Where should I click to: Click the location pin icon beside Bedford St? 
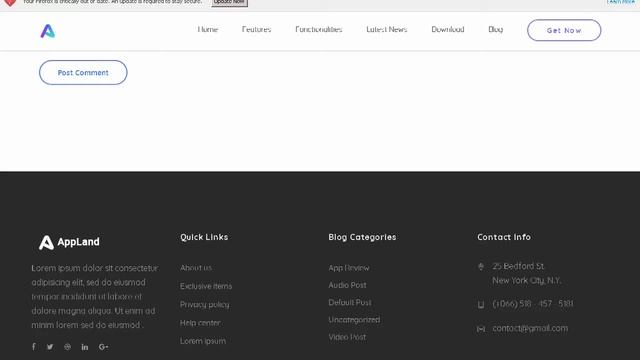coord(481,267)
